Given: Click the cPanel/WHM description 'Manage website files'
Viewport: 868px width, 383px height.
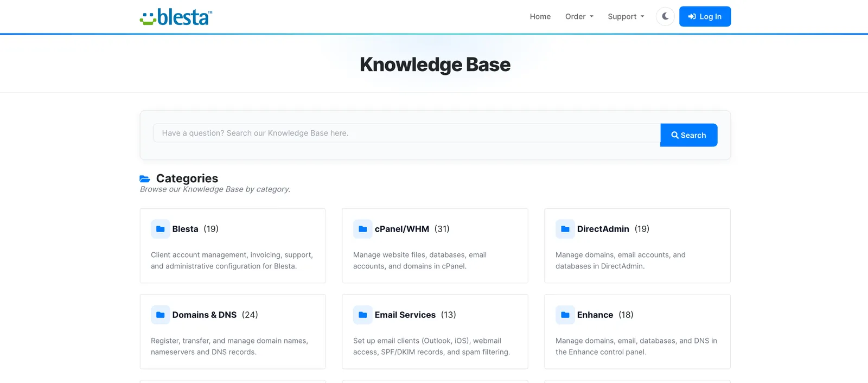Looking at the screenshot, I should point(420,260).
